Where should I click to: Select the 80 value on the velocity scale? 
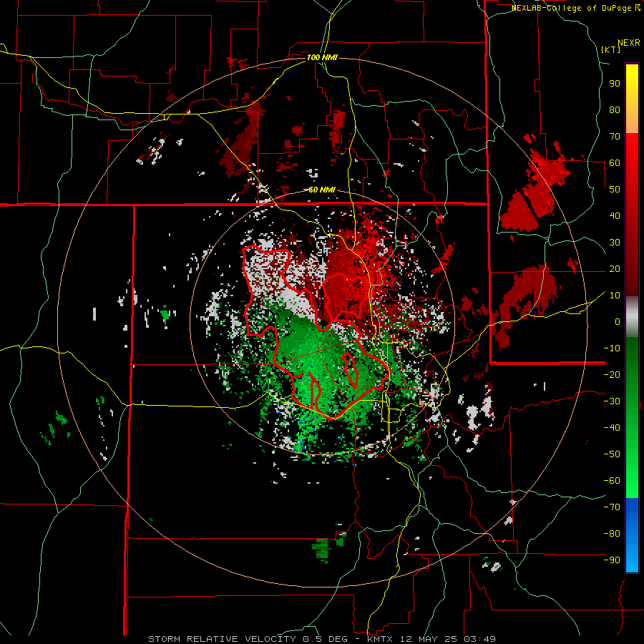click(x=615, y=110)
